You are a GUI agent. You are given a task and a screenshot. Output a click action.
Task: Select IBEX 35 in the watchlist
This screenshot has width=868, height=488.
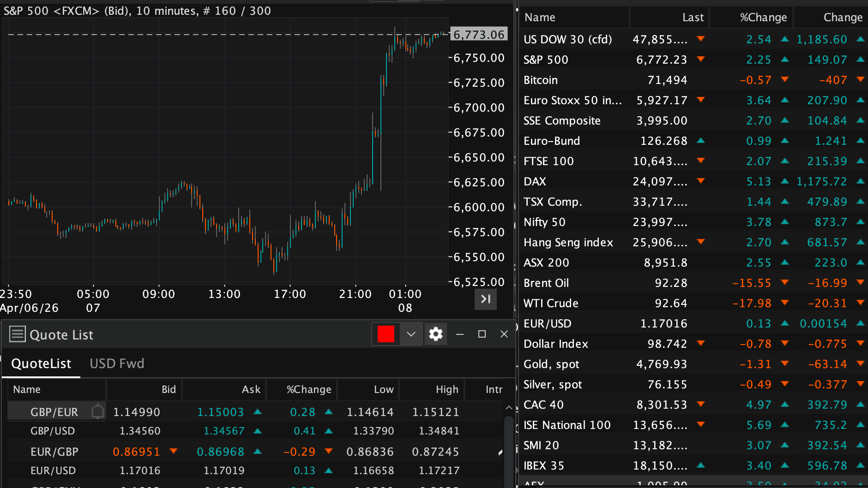[693, 465]
